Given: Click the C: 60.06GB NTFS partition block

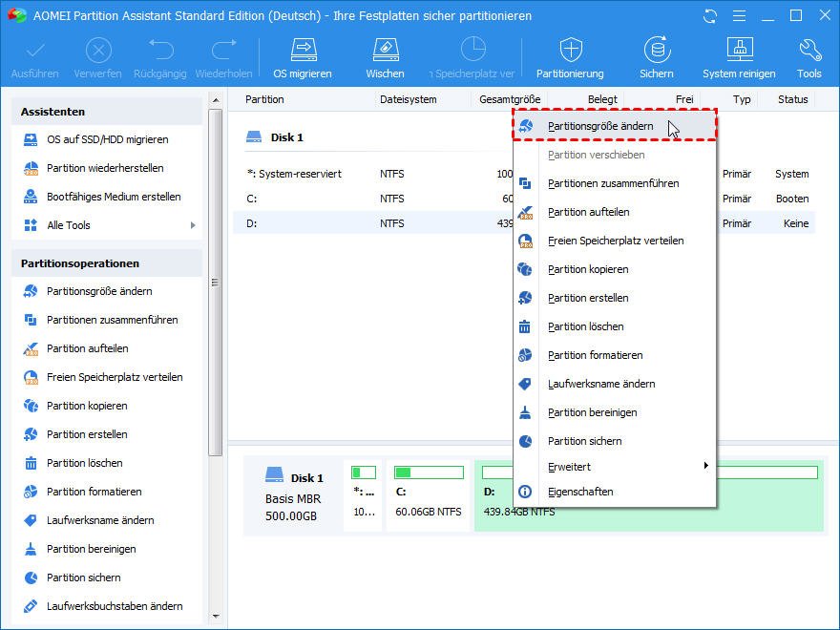Looking at the screenshot, I should (x=428, y=495).
